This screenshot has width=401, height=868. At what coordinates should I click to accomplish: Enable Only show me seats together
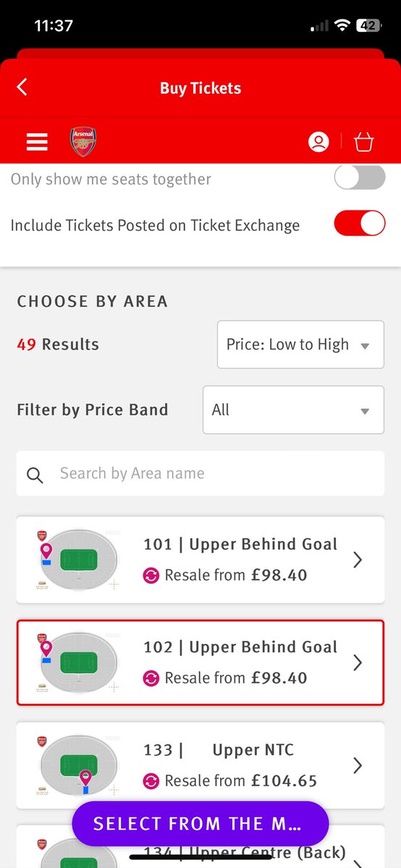point(360,177)
